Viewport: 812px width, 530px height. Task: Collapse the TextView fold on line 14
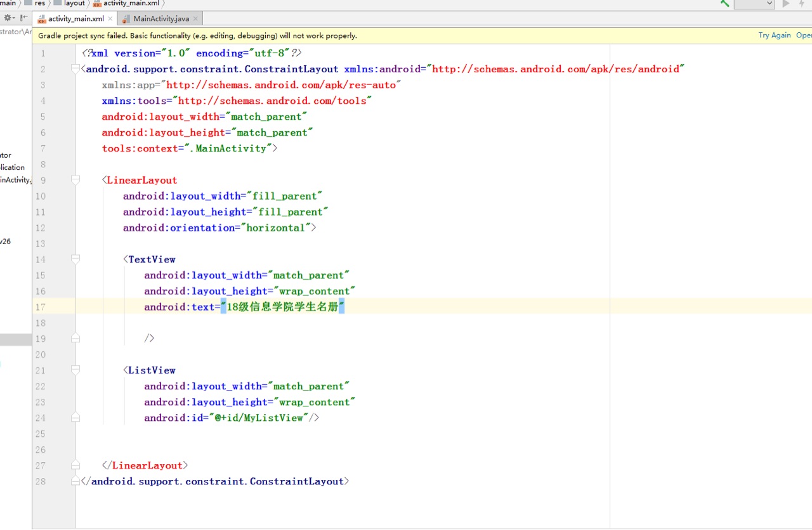pyautogui.click(x=75, y=259)
